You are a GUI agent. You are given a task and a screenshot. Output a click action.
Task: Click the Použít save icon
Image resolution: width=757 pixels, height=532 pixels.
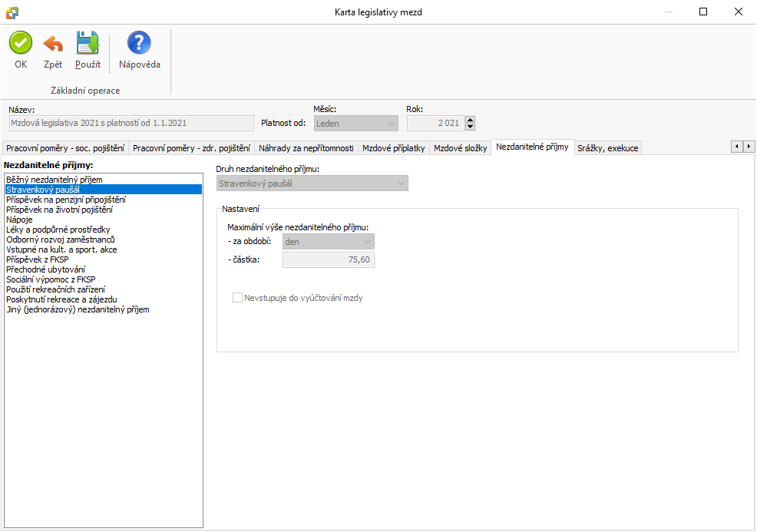point(88,43)
